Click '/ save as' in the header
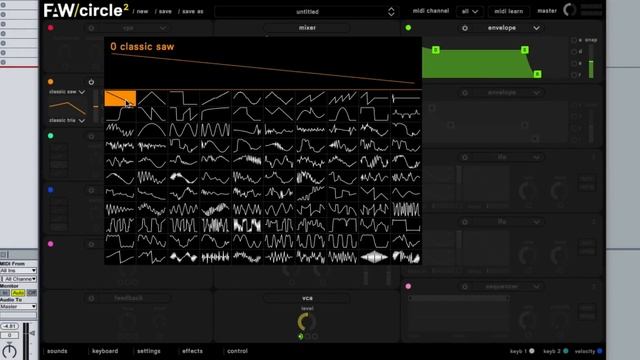 click(191, 11)
